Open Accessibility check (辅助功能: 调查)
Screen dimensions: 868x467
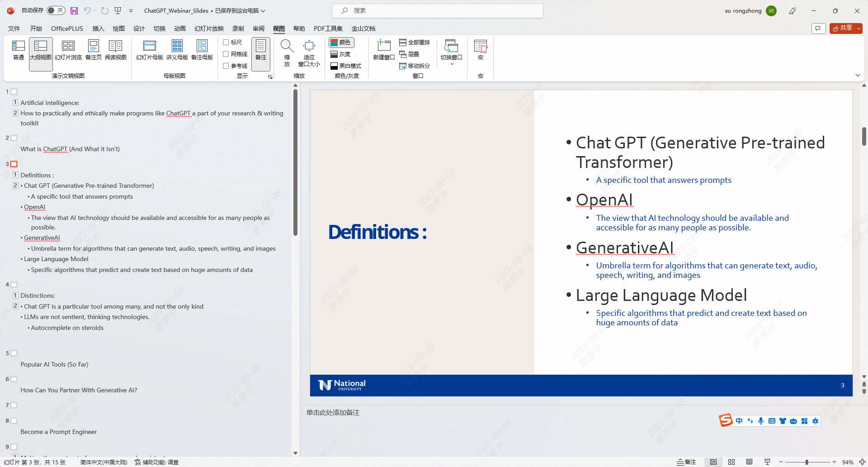click(157, 462)
